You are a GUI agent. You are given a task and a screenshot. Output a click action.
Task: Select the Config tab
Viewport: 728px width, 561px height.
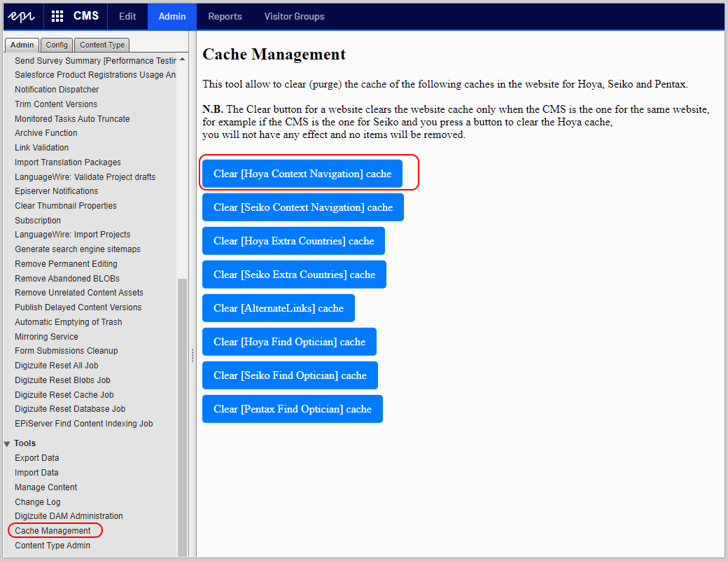(57, 45)
